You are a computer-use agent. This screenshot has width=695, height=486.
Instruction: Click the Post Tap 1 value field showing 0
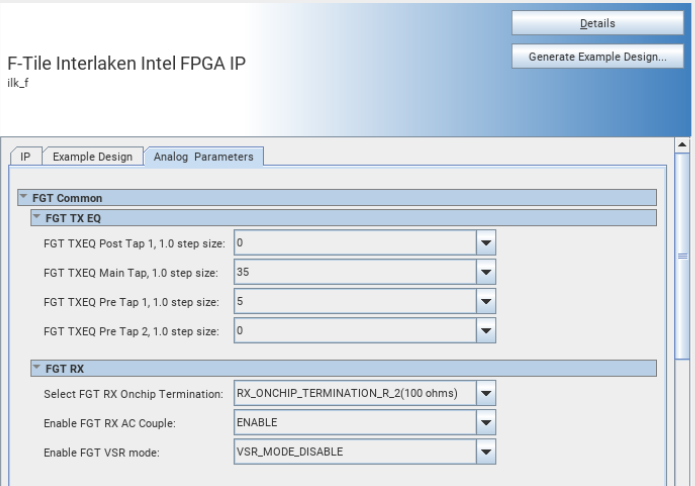point(355,243)
